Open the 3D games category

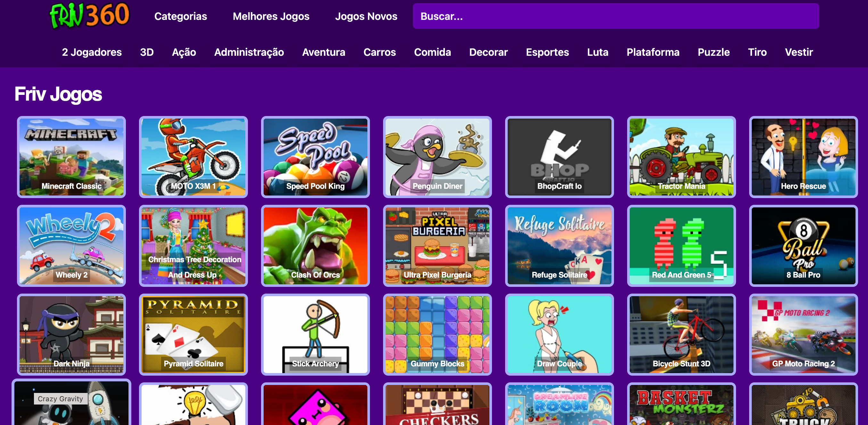point(147,52)
